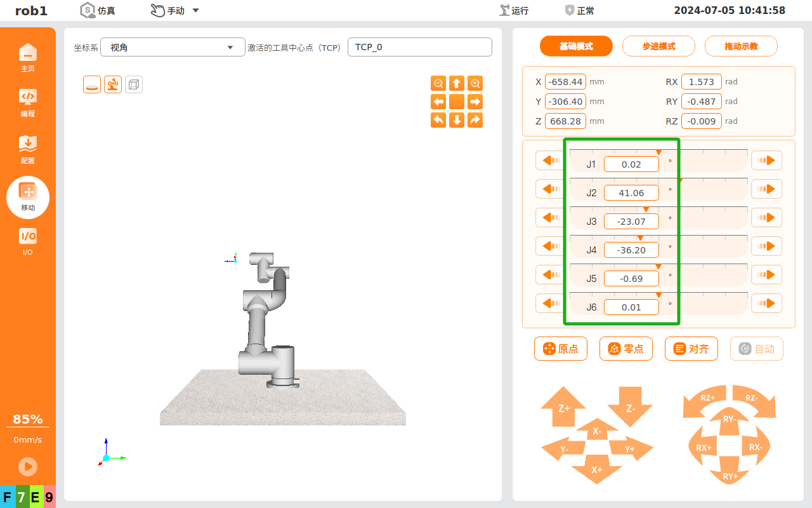Pan the 3D view to the left
The width and height of the screenshot is (812, 508).
click(x=438, y=102)
